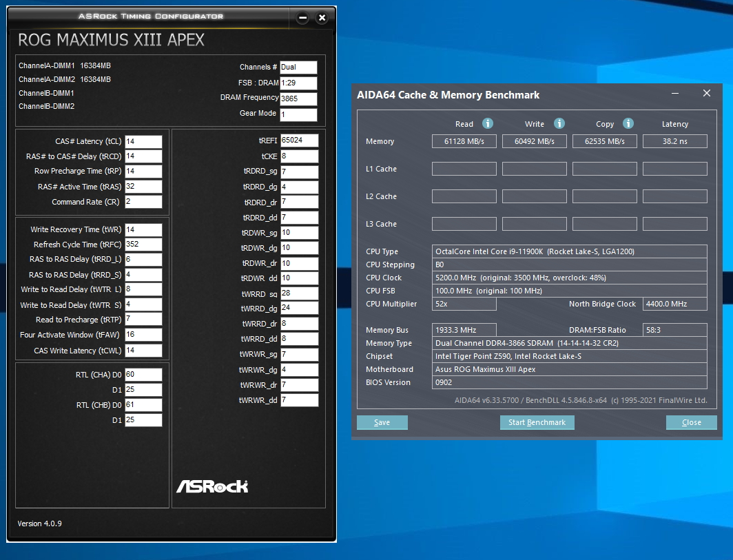The height and width of the screenshot is (560, 733).
Task: Select the tRDRD_dg value field
Action: click(x=300, y=187)
